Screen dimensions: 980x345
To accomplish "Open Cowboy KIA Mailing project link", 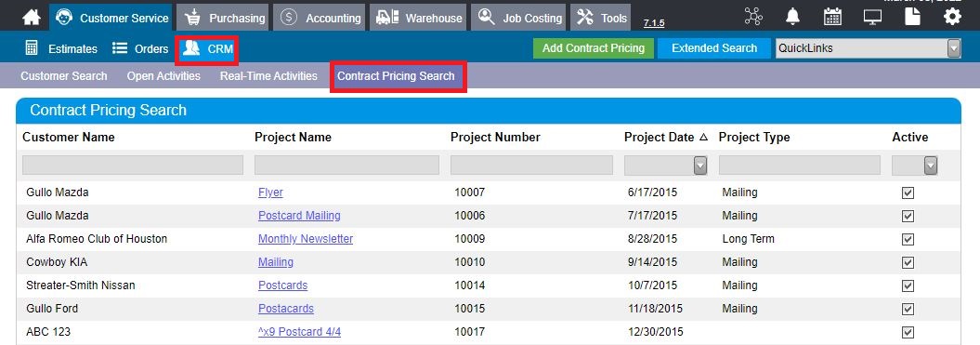I will (x=276, y=262).
